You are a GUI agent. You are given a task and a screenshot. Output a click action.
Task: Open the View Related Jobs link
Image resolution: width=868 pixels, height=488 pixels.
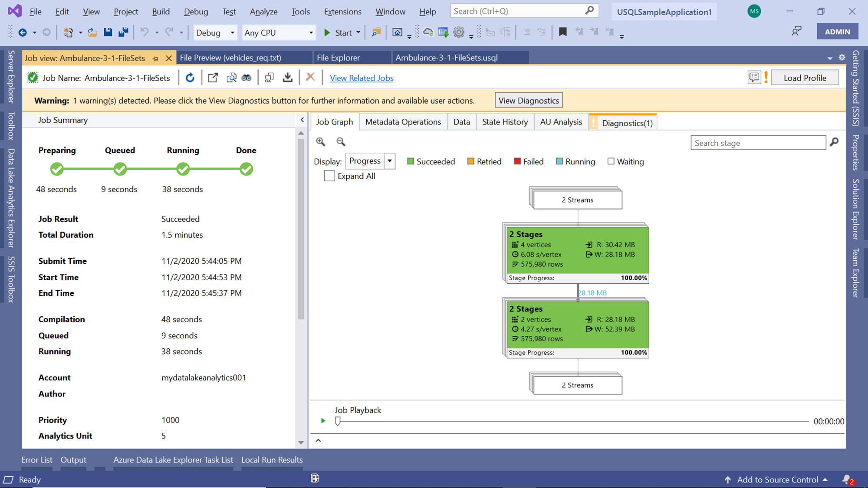[362, 78]
